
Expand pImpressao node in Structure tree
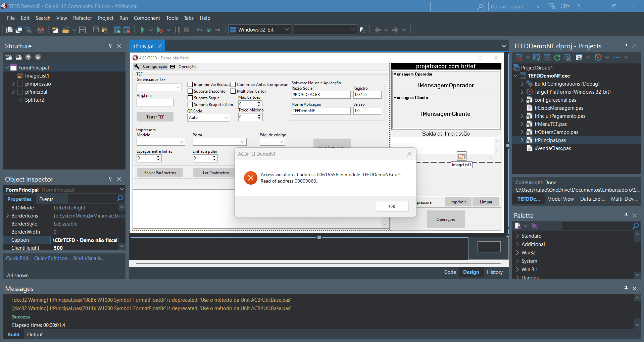pos(13,84)
